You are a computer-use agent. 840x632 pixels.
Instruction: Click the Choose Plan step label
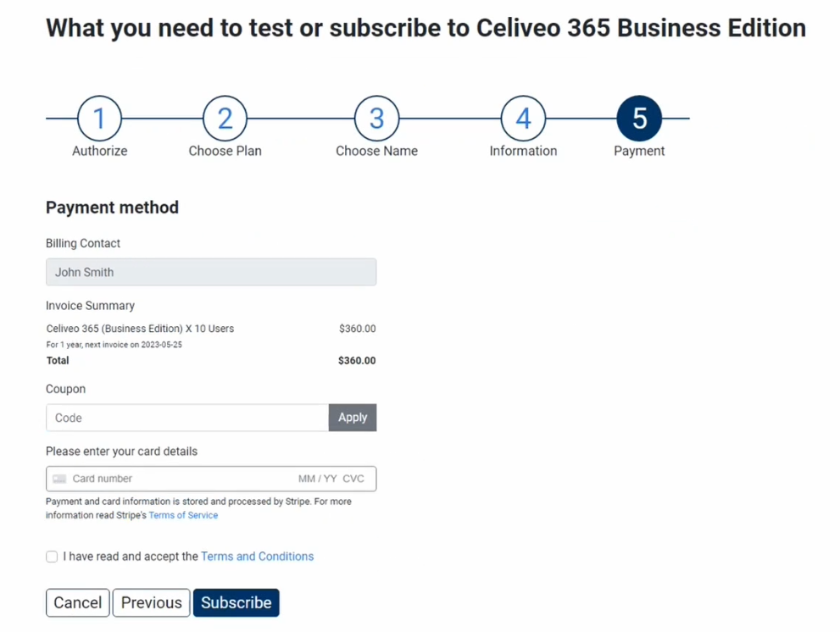(225, 151)
